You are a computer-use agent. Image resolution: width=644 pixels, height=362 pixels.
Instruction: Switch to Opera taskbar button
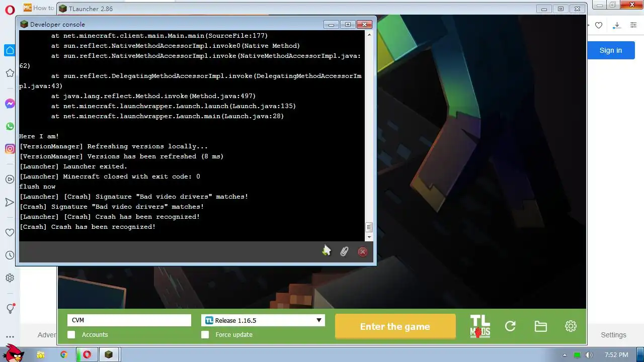pos(87,354)
